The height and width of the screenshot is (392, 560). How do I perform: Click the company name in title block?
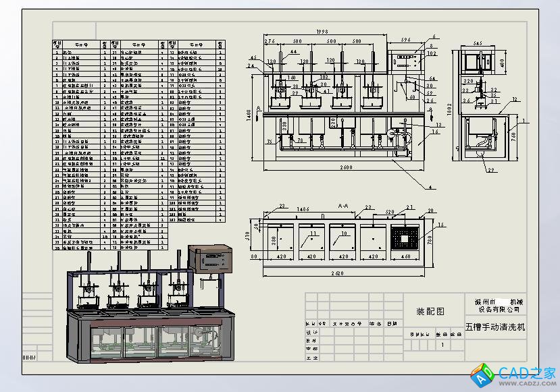pos(499,305)
